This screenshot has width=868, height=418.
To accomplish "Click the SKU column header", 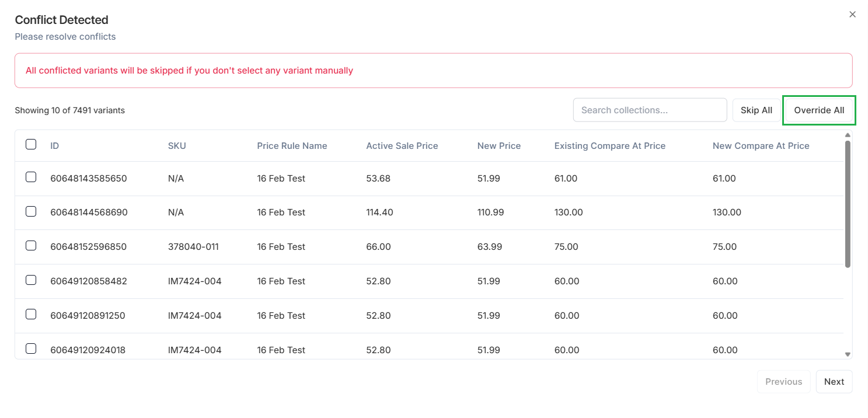I will point(177,146).
